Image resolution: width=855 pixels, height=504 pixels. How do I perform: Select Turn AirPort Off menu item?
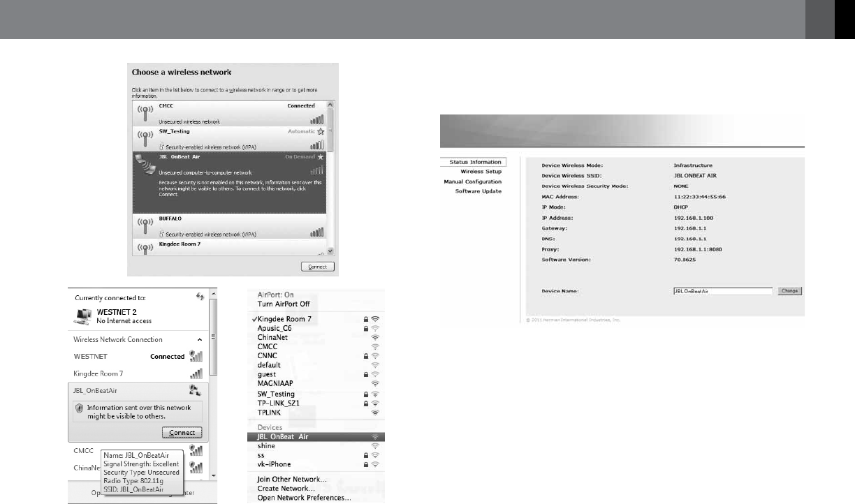pyautogui.click(x=284, y=304)
